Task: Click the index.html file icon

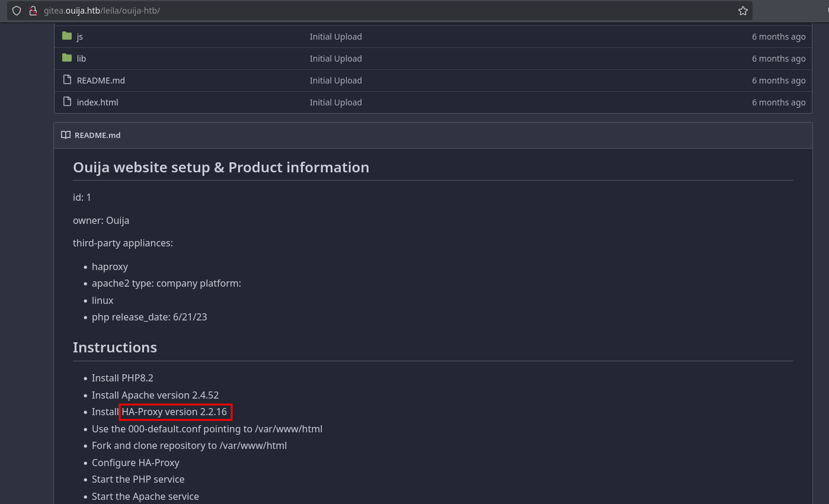Action: [67, 102]
